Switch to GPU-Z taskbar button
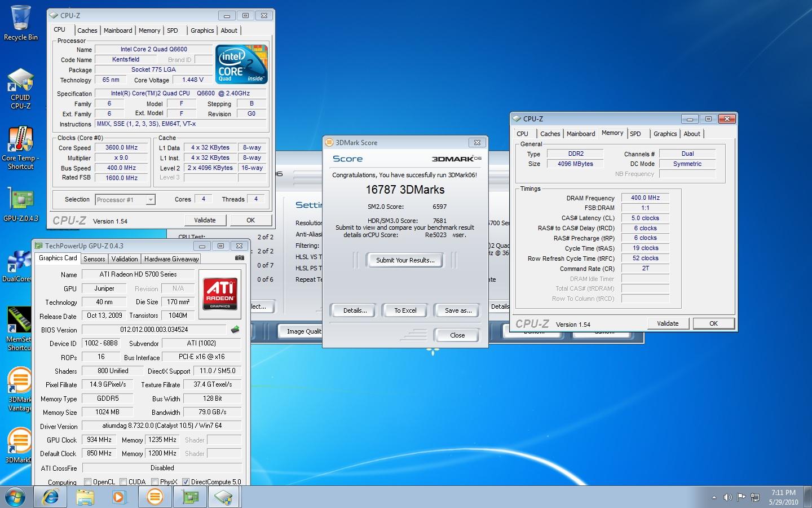The width and height of the screenshot is (812, 508). [x=189, y=497]
